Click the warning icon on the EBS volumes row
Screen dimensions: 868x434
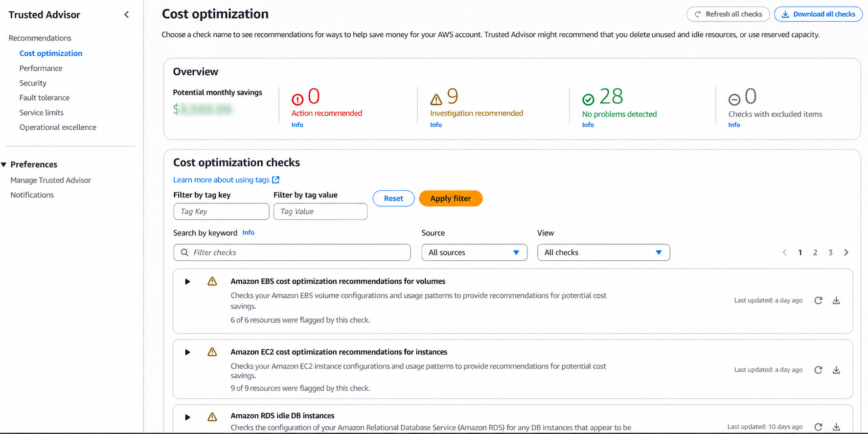point(212,281)
